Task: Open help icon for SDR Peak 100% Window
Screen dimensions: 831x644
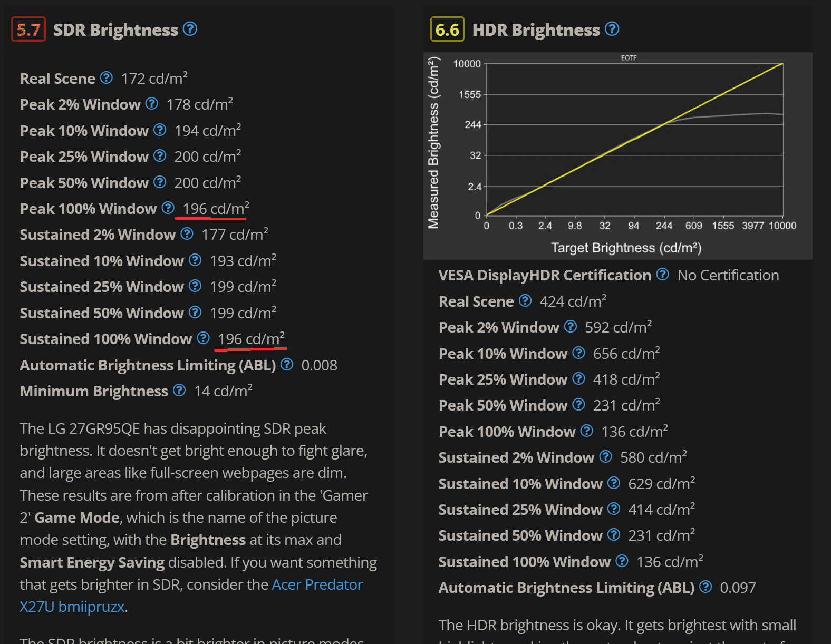Action: pos(168,208)
